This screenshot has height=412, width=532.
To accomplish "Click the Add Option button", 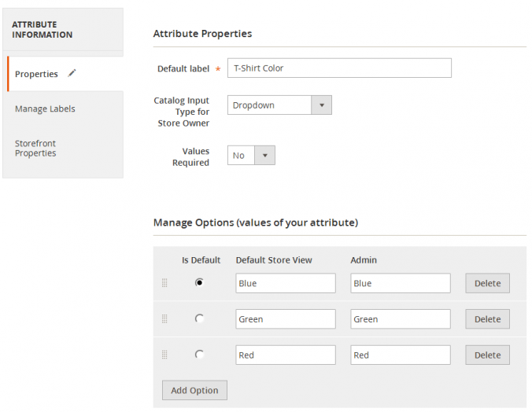I will 194,390.
